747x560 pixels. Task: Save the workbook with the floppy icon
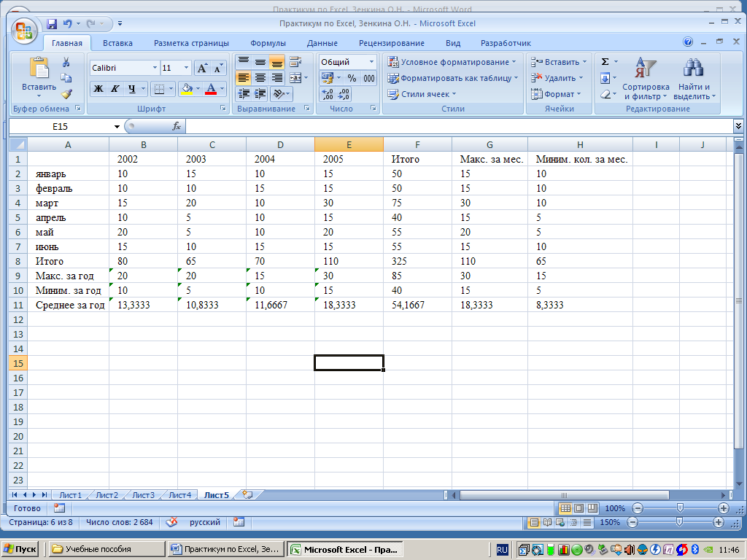(52, 23)
